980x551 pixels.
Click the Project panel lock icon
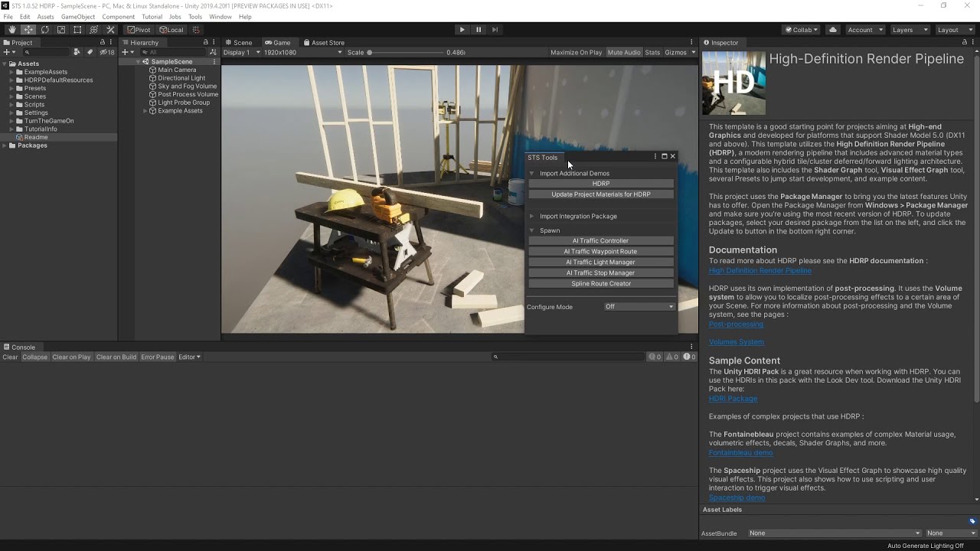tap(103, 43)
